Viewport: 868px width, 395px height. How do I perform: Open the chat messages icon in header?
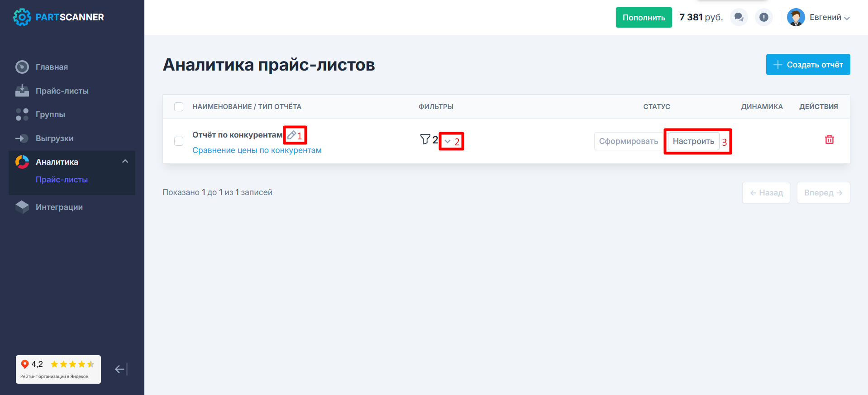coord(739,17)
